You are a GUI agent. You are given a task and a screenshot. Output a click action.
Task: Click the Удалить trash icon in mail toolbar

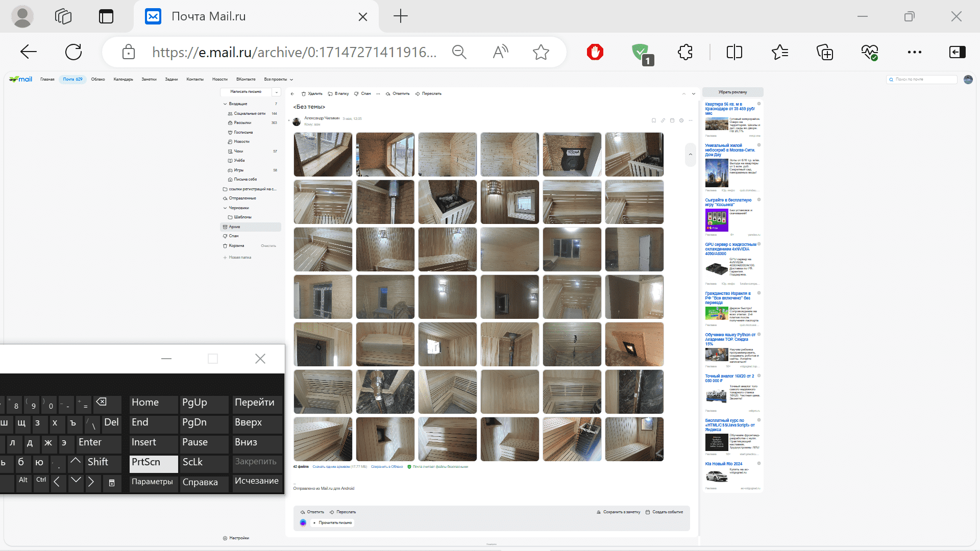(x=304, y=94)
